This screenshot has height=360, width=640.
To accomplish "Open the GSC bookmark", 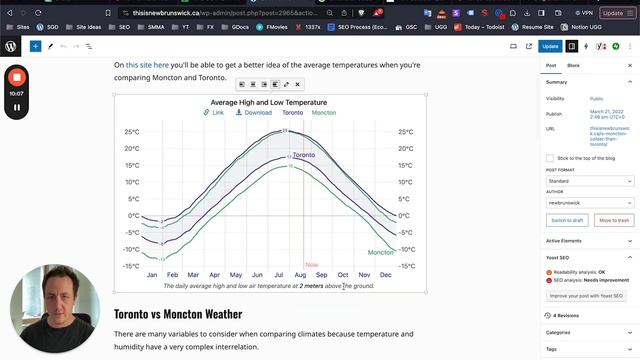I will tap(406, 27).
